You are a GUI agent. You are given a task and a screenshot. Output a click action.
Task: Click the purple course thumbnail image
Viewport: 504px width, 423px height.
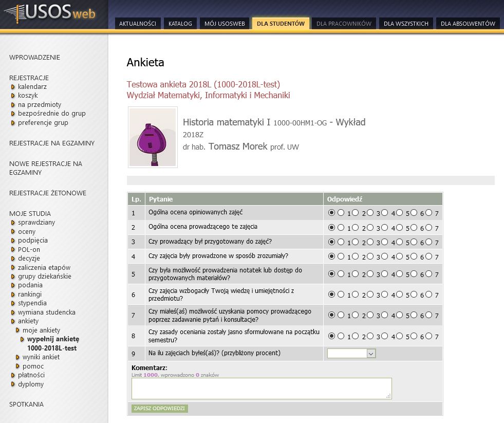[153, 137]
